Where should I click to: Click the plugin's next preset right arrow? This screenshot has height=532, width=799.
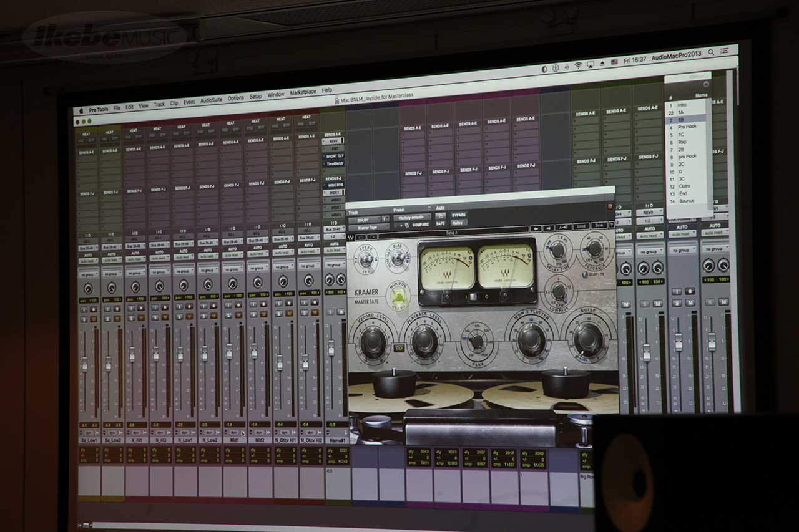tap(548, 228)
